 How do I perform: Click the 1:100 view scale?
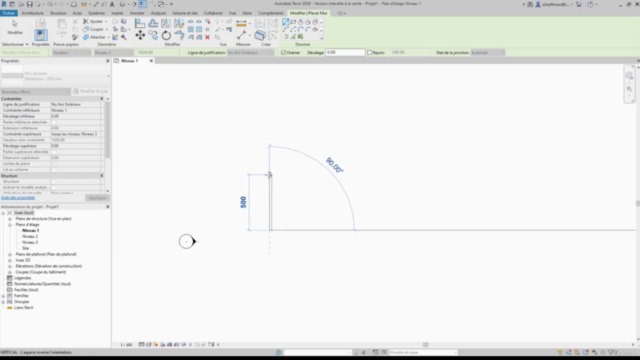pos(126,345)
